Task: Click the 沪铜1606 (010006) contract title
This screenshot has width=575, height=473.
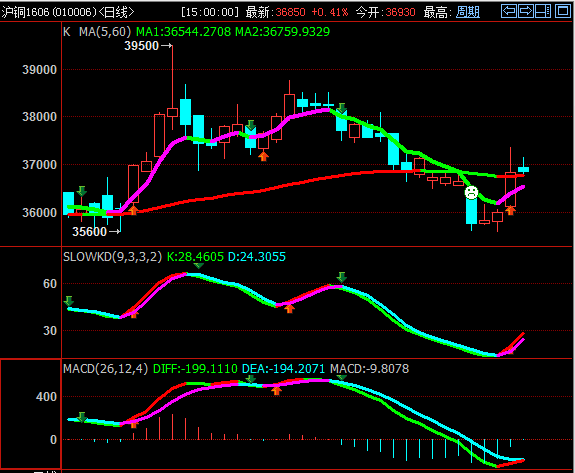Action: pyautogui.click(x=48, y=12)
